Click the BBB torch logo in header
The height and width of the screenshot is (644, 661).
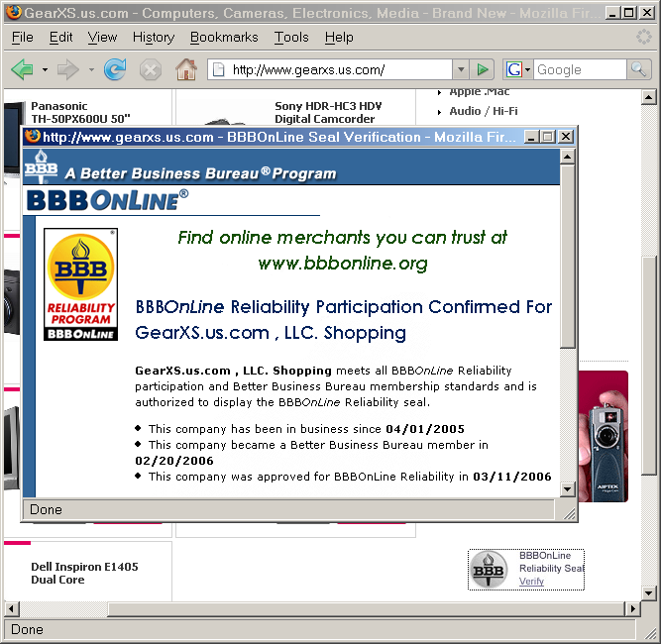point(41,166)
